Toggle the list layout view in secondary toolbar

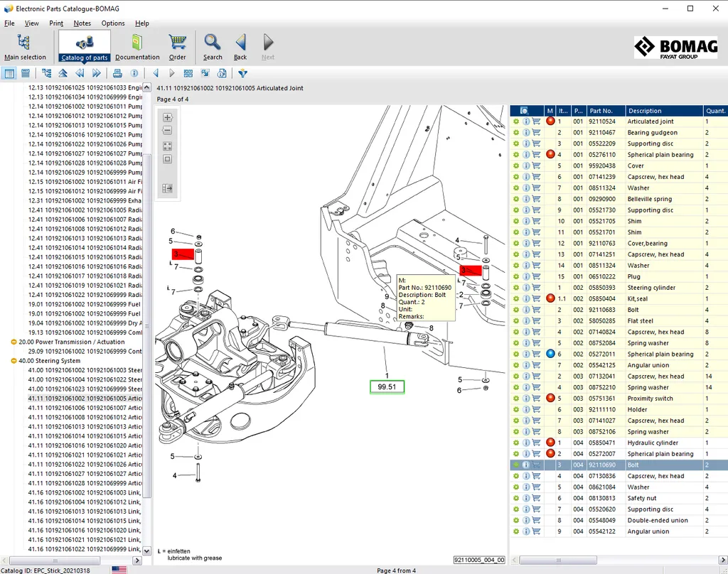[x=26, y=73]
